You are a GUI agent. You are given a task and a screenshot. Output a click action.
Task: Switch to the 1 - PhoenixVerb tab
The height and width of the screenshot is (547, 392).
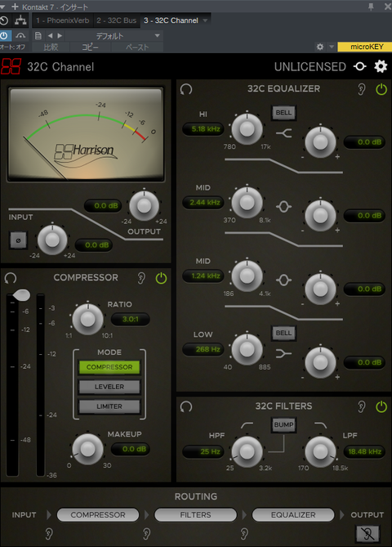coord(62,20)
